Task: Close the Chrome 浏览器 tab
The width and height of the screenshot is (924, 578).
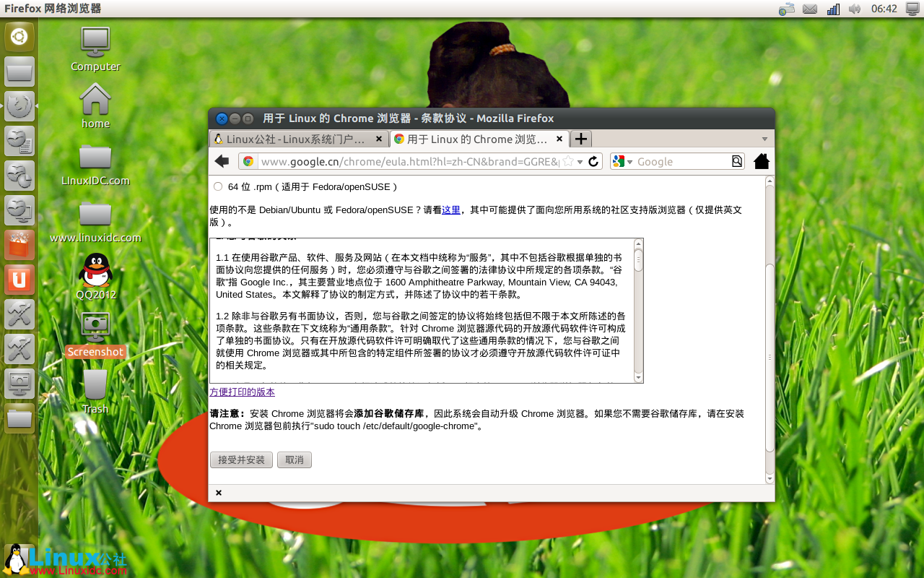Action: [x=559, y=139]
